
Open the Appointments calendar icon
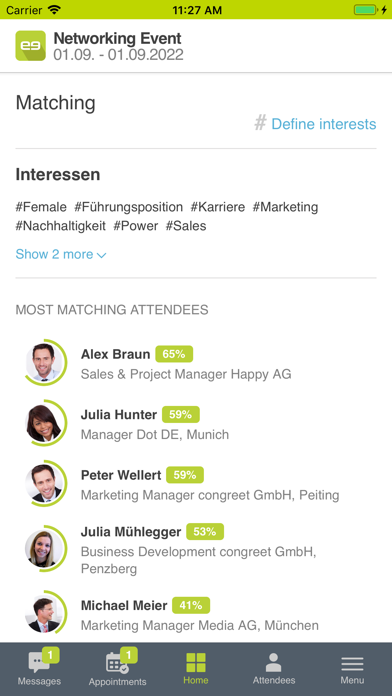[117, 663]
